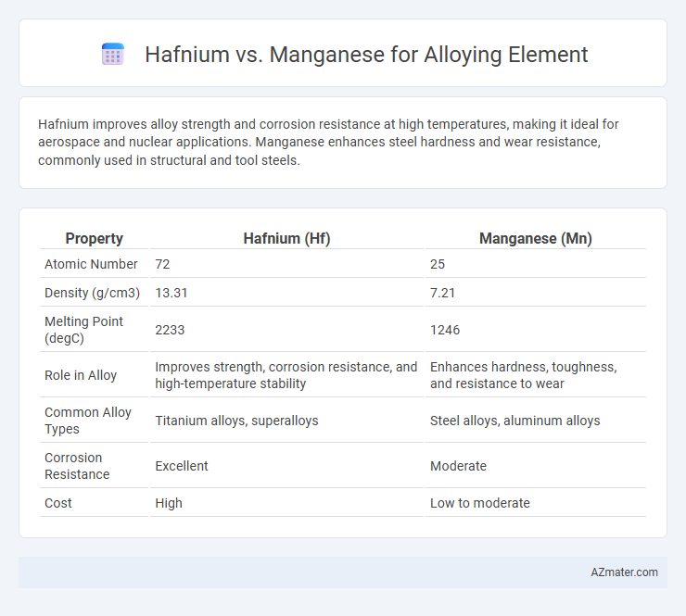Click the Cost row label
This screenshot has height=616, width=686.
[x=58, y=503]
